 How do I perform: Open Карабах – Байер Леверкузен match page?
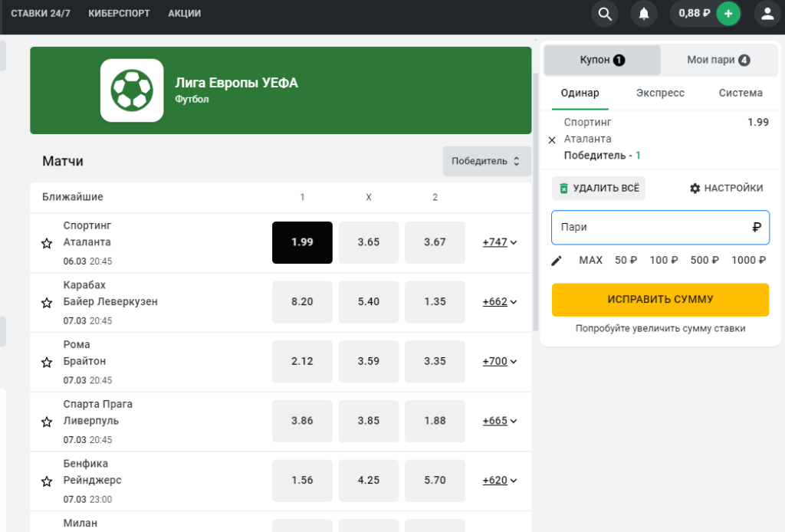coord(110,294)
